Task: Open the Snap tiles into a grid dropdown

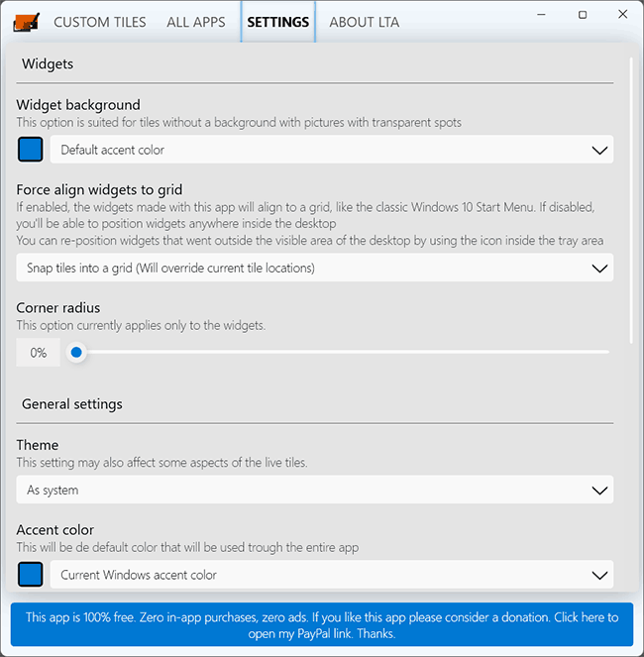Action: 315,268
